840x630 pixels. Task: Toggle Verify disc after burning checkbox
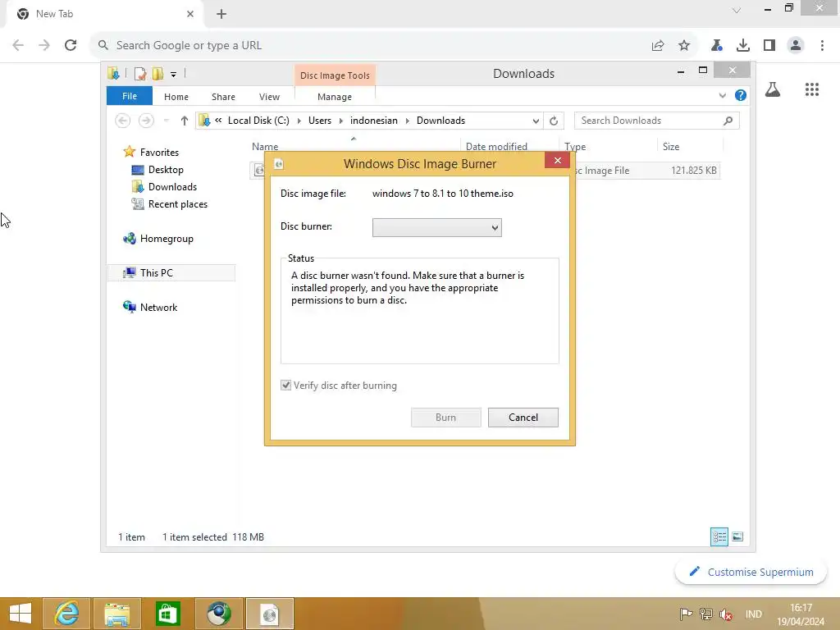click(x=286, y=386)
